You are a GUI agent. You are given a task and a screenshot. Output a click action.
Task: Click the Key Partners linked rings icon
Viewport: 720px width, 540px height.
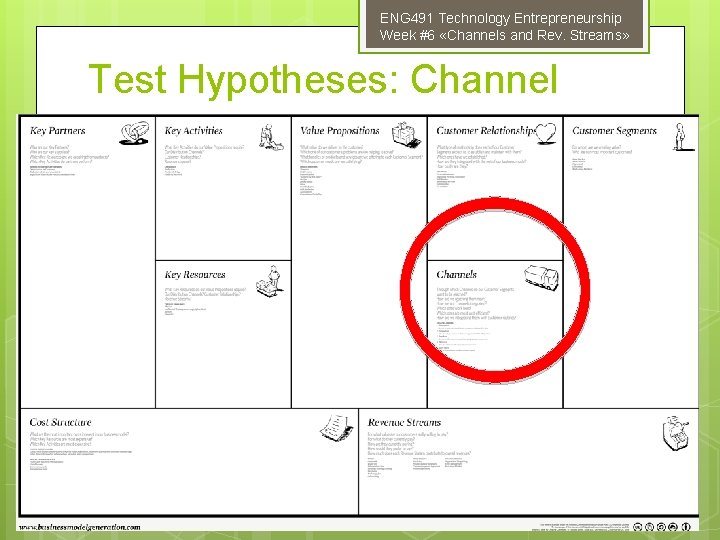(135, 133)
